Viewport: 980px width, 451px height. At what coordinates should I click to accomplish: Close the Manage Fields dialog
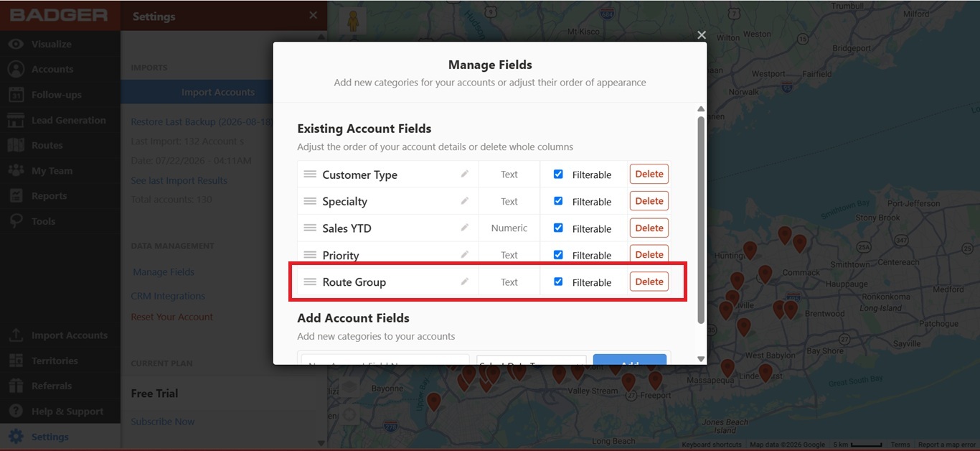click(702, 35)
